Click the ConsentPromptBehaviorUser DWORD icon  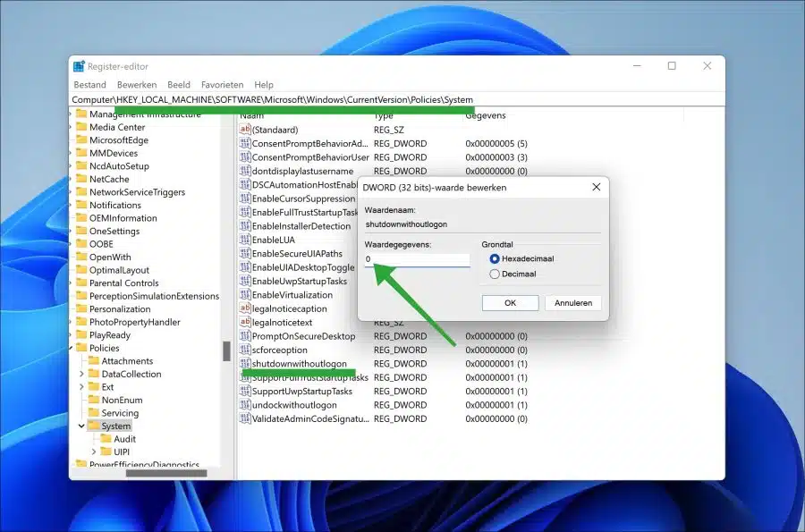click(x=245, y=157)
